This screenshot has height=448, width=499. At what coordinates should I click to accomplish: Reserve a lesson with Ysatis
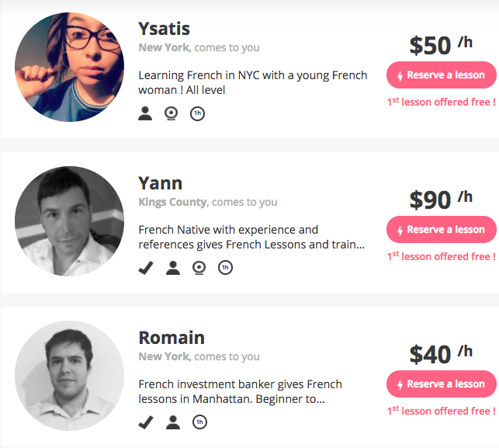coord(441,75)
